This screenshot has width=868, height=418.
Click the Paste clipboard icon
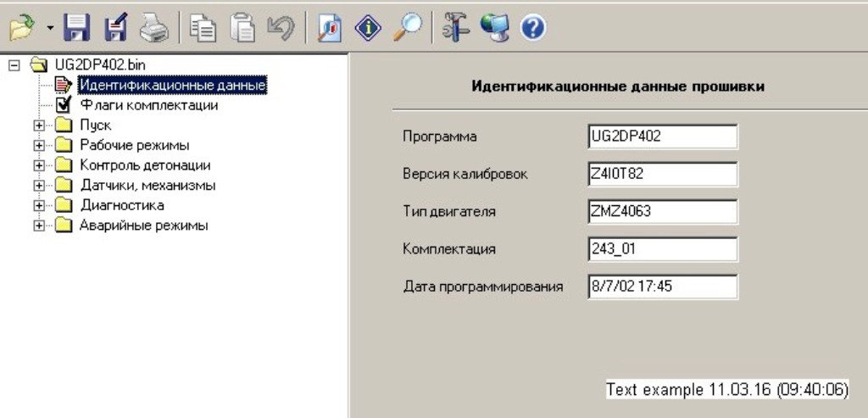[x=242, y=28]
